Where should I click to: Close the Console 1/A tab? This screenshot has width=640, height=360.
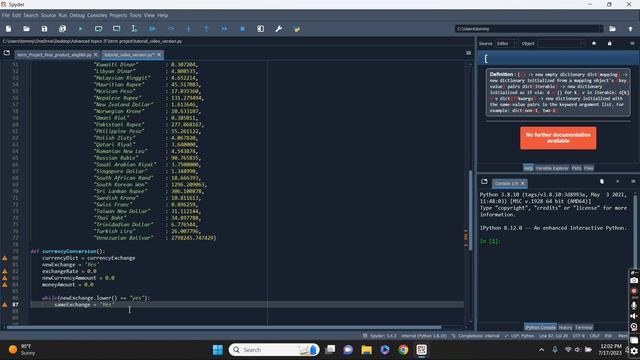click(523, 183)
